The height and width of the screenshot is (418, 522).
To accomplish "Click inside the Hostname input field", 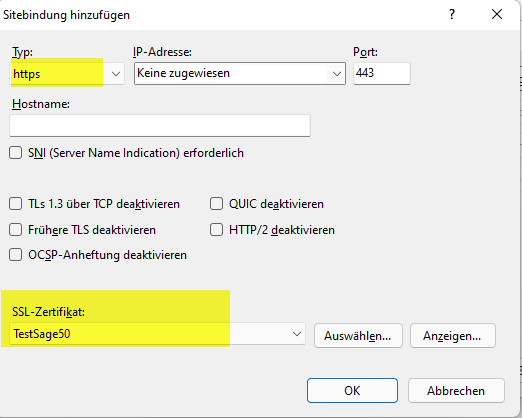I will (160, 125).
